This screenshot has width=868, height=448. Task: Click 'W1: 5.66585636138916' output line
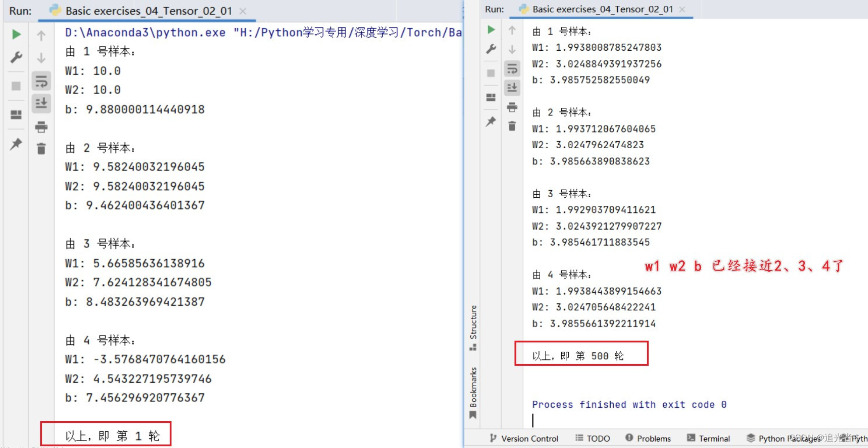pyautogui.click(x=135, y=263)
